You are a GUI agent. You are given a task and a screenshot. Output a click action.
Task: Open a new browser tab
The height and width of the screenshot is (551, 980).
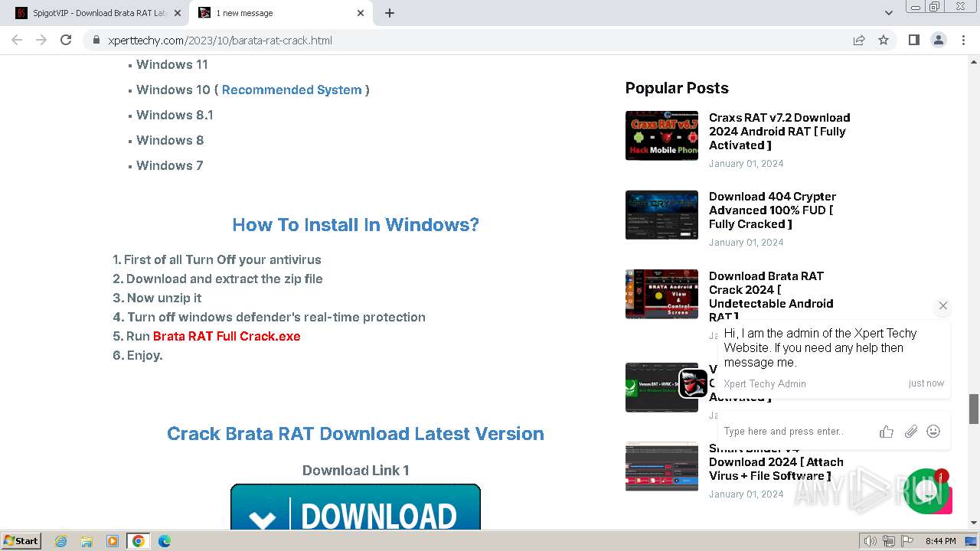click(x=390, y=13)
